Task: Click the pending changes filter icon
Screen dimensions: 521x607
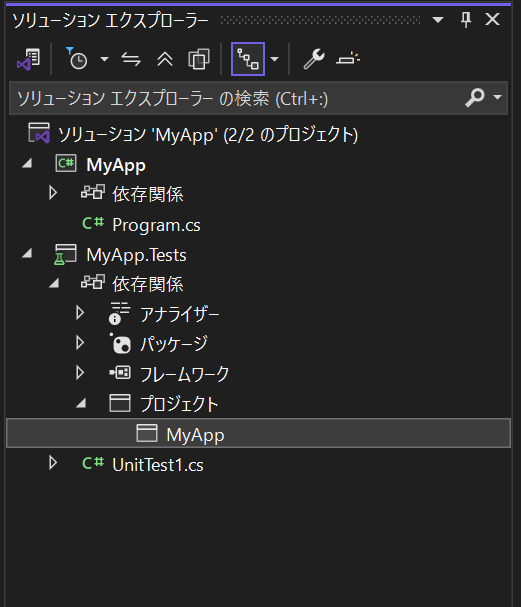Action: 77,59
